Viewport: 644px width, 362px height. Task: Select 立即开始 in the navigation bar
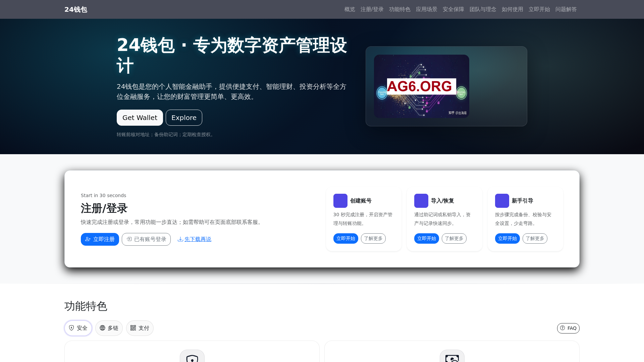(x=539, y=9)
